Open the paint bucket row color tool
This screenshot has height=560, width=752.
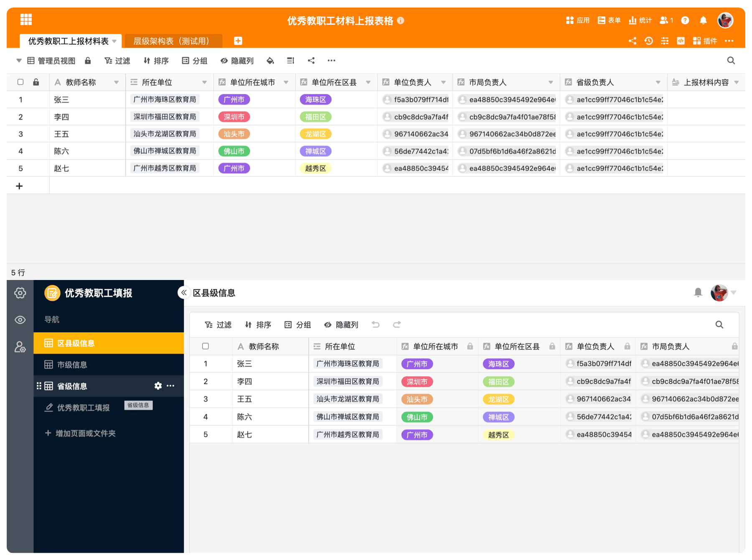(270, 61)
